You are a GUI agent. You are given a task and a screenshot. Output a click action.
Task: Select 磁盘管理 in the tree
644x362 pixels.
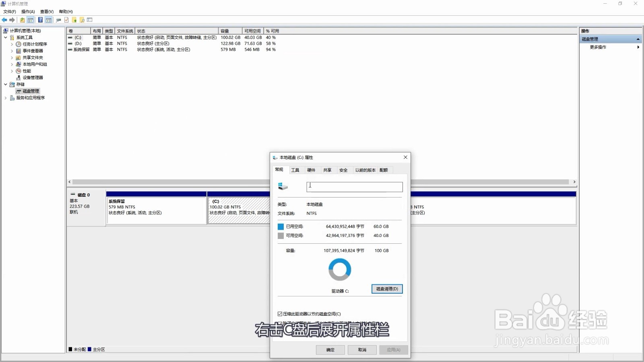point(31,91)
